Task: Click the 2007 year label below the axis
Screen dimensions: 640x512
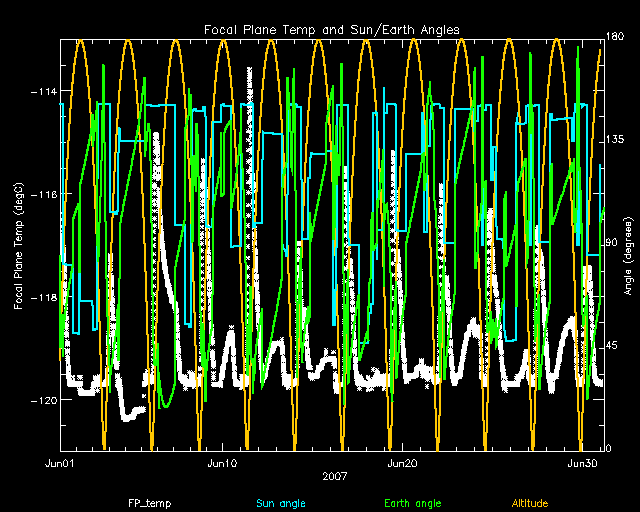Action: [x=331, y=478]
